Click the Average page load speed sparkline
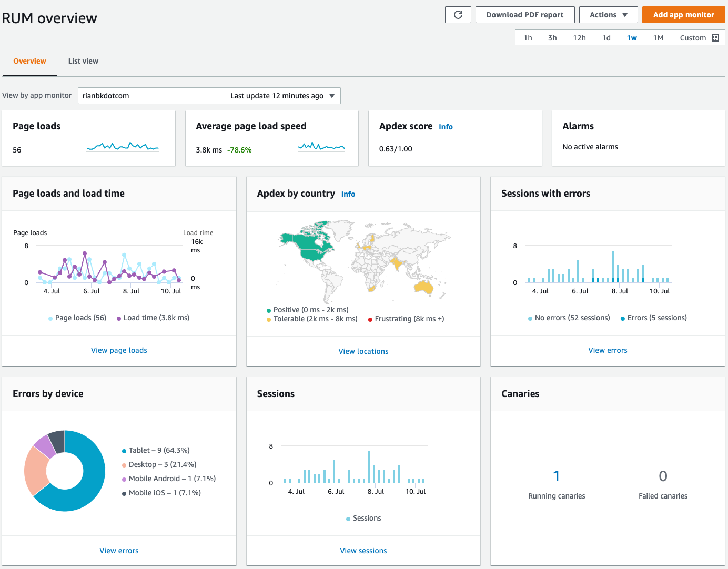 point(321,146)
